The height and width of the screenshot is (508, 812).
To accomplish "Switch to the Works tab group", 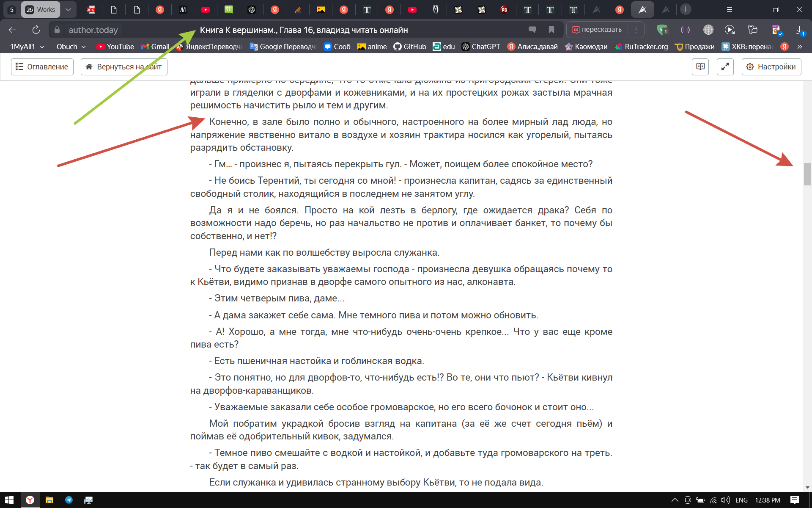I will coord(41,9).
